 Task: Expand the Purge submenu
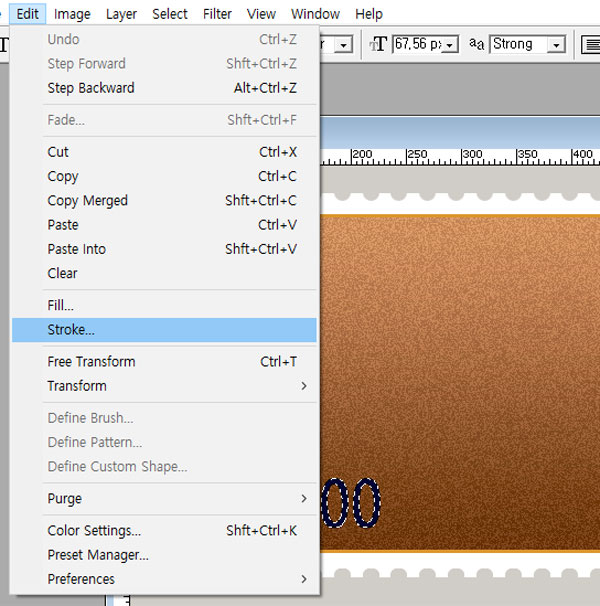point(164,499)
